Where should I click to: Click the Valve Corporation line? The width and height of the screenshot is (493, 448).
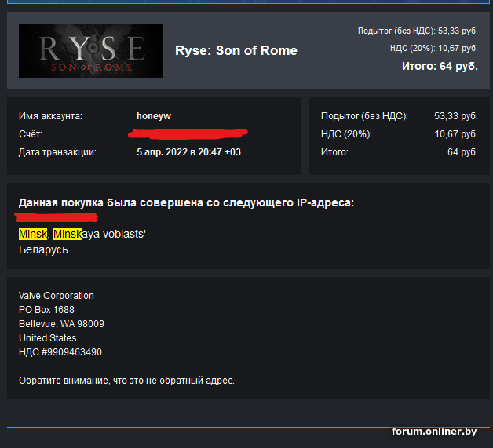(x=57, y=296)
